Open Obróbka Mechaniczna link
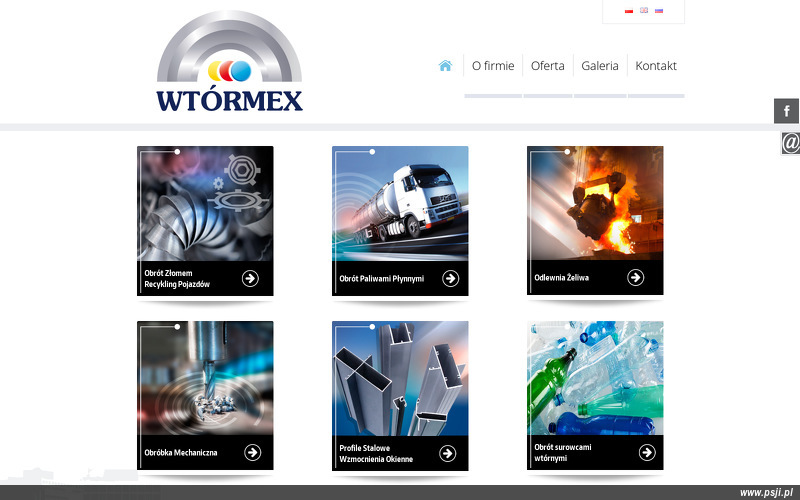Viewport: 800px width, 500px height. tap(181, 453)
